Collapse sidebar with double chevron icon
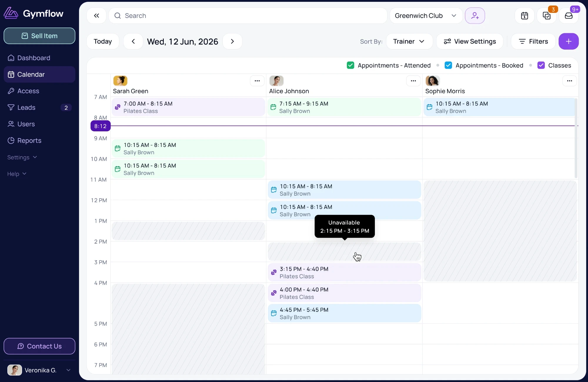The image size is (588, 382). (96, 16)
